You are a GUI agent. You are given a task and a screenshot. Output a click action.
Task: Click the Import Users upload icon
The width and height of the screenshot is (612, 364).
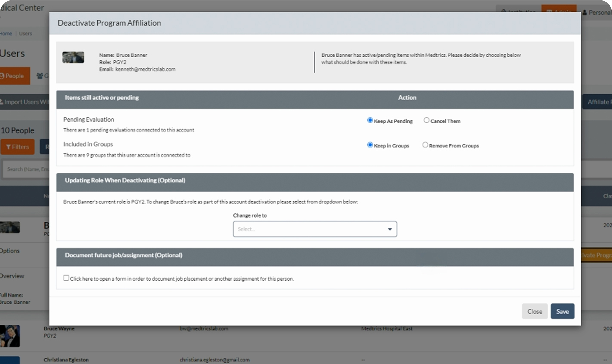(1, 102)
